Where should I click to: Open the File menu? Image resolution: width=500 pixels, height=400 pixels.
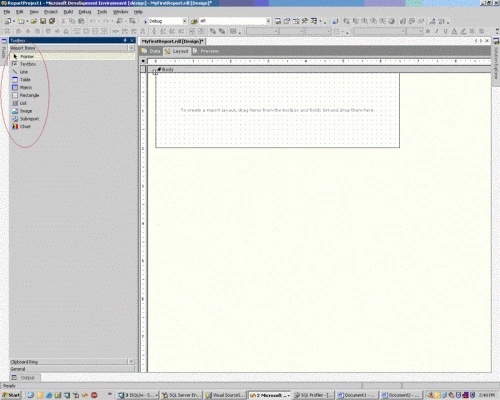point(7,12)
